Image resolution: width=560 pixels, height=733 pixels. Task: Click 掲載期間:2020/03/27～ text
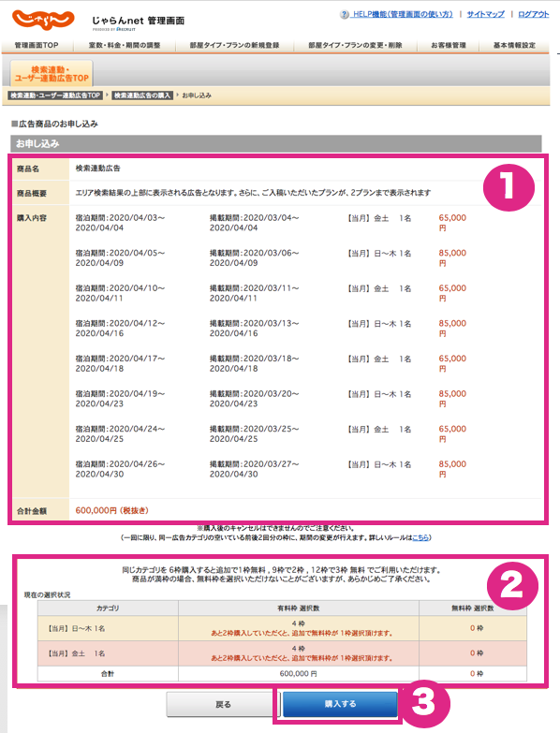255,463
